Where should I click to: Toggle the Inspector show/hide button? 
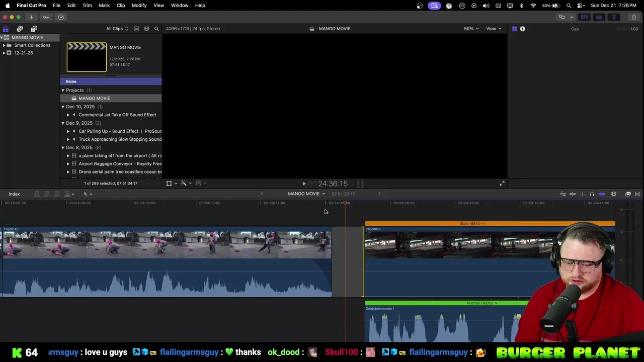pyautogui.click(x=613, y=17)
